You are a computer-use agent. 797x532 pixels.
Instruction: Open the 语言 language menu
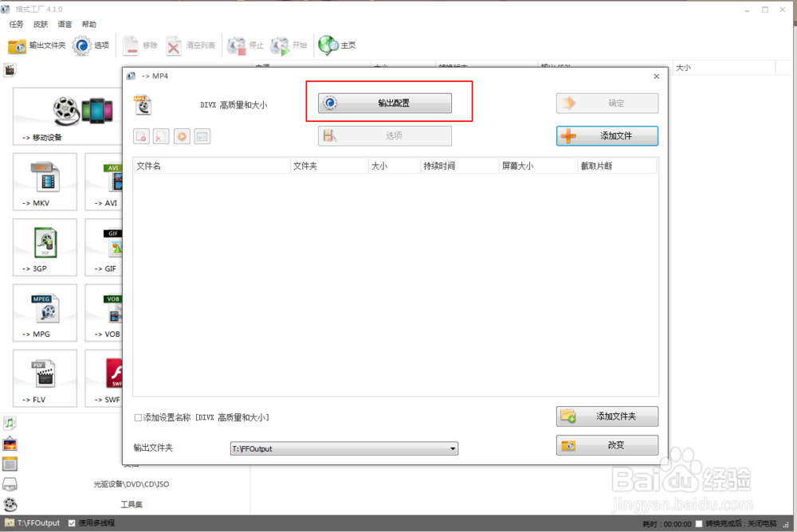coord(65,25)
